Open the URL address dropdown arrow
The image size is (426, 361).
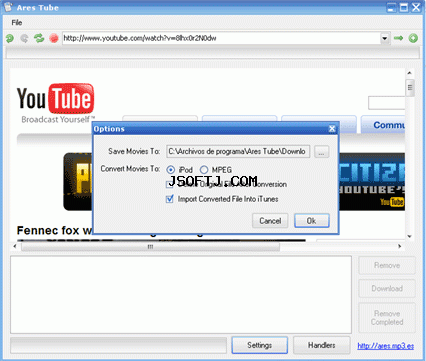click(385, 38)
